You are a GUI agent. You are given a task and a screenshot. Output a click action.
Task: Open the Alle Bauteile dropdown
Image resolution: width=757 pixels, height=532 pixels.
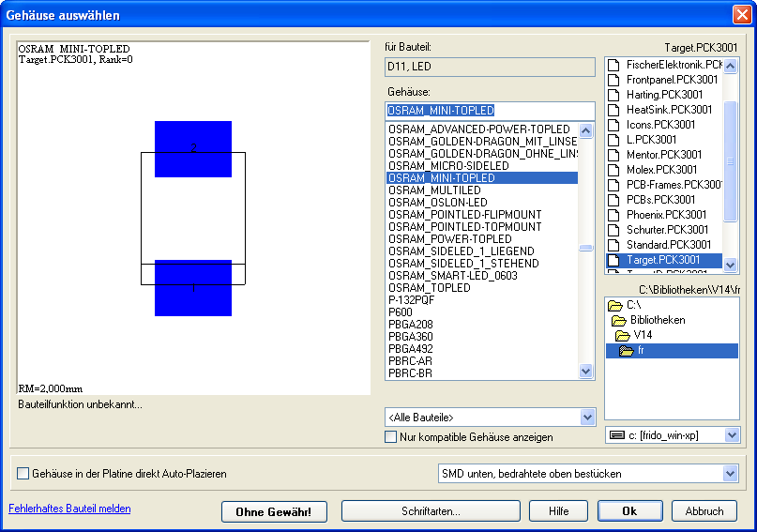point(587,417)
